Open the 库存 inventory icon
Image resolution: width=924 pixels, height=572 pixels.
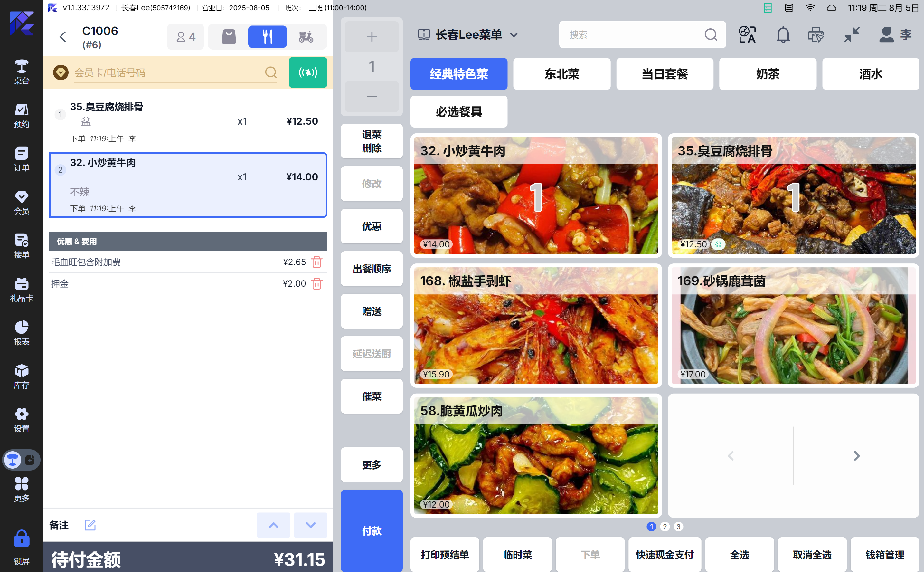pyautogui.click(x=22, y=377)
